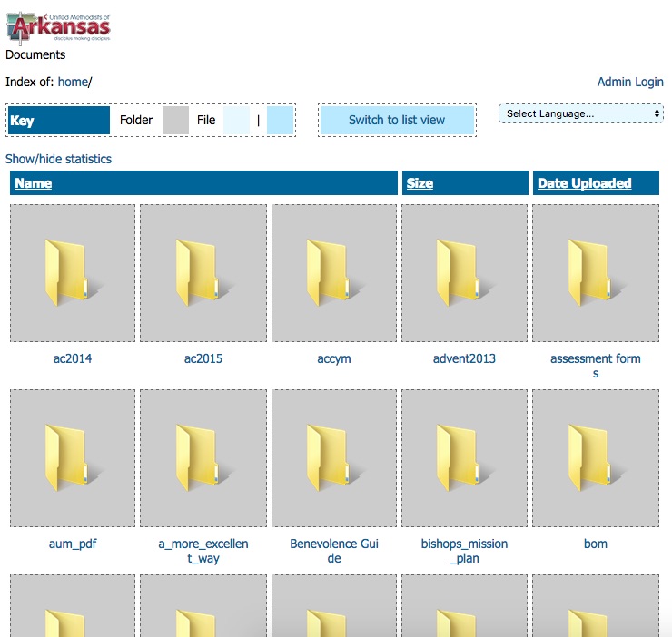672x637 pixels.
Task: Open the aum_pdf folder icon
Action: pyautogui.click(x=73, y=458)
